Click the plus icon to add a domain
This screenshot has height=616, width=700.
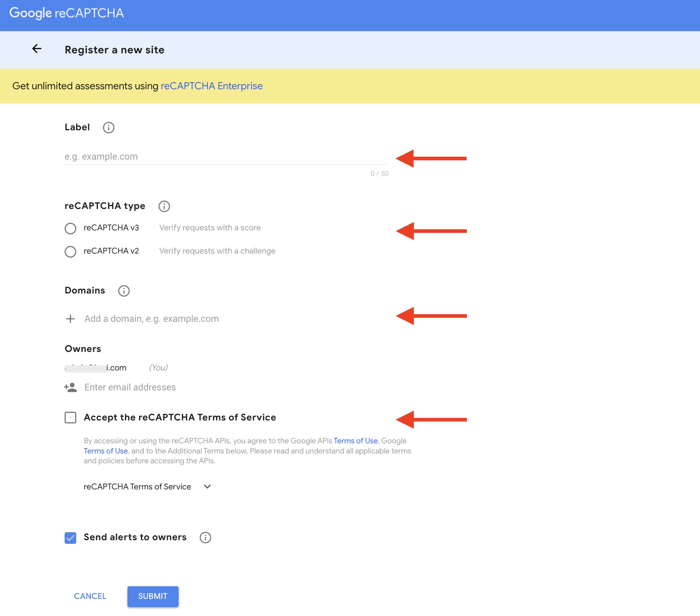point(70,319)
